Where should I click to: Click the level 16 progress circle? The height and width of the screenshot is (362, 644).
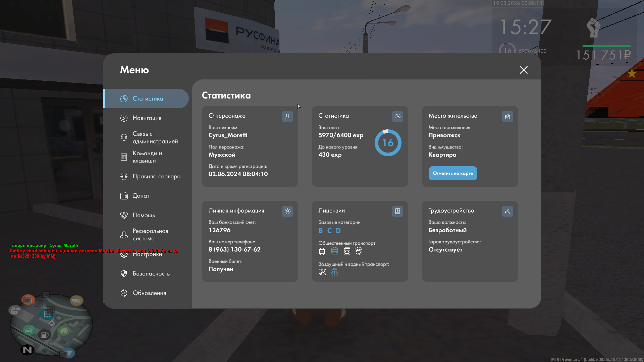[x=388, y=143]
